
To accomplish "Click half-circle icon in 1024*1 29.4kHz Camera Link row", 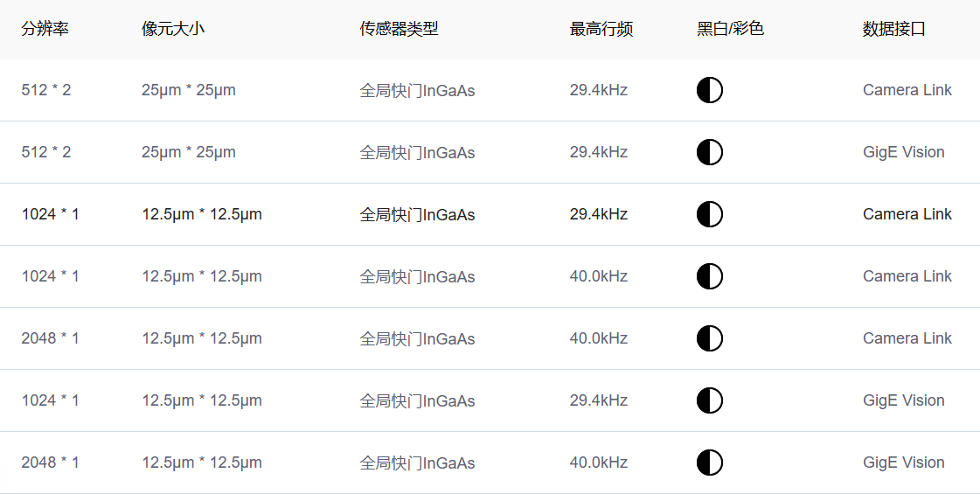I will 709,214.
